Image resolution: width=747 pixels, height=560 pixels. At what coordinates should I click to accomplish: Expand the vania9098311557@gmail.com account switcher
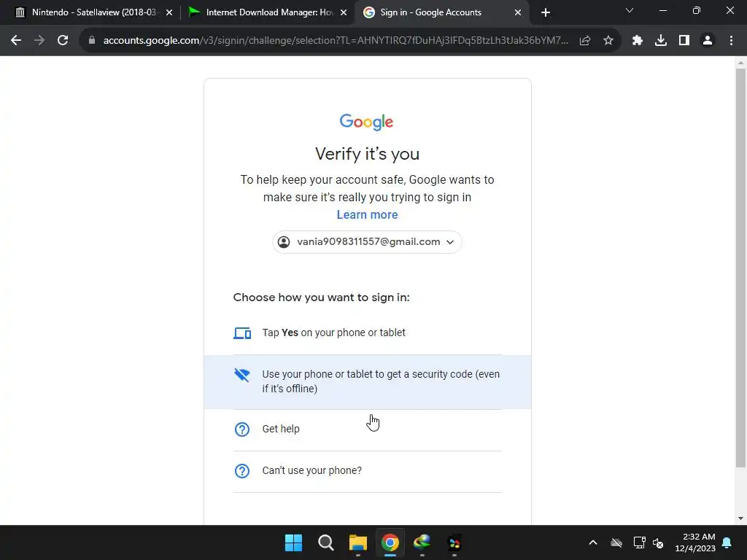(367, 242)
